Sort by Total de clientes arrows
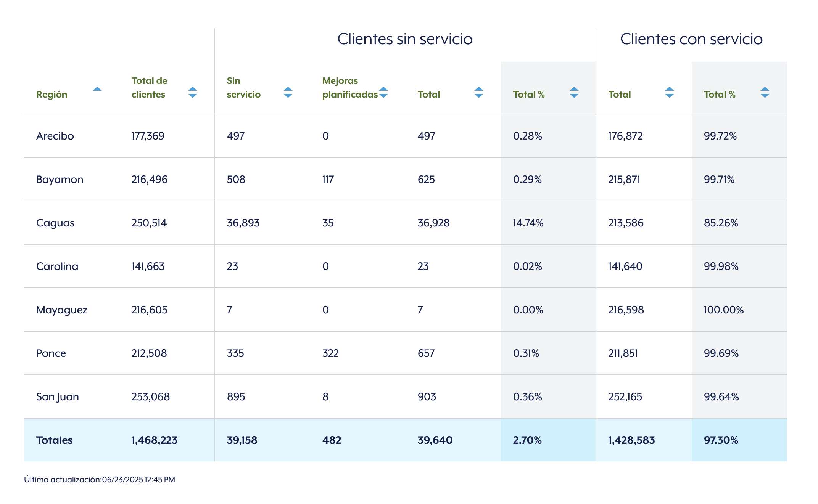Image resolution: width=818 pixels, height=504 pixels. (193, 92)
